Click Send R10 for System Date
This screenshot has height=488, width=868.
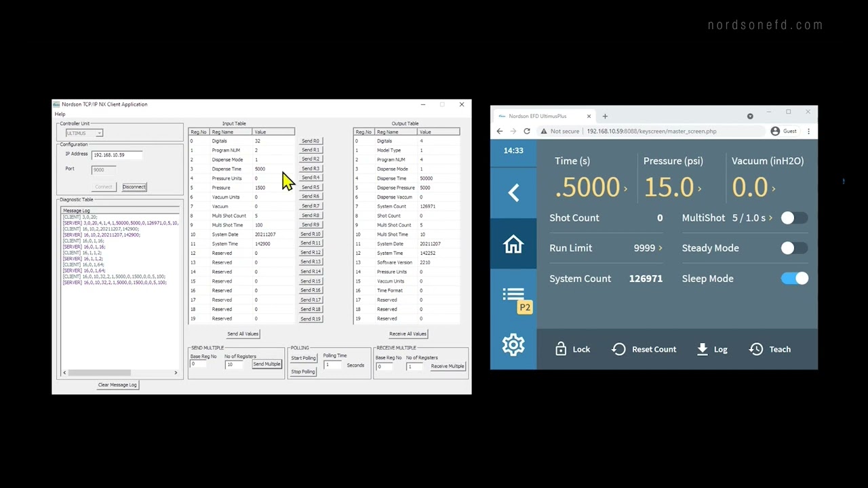(x=311, y=234)
